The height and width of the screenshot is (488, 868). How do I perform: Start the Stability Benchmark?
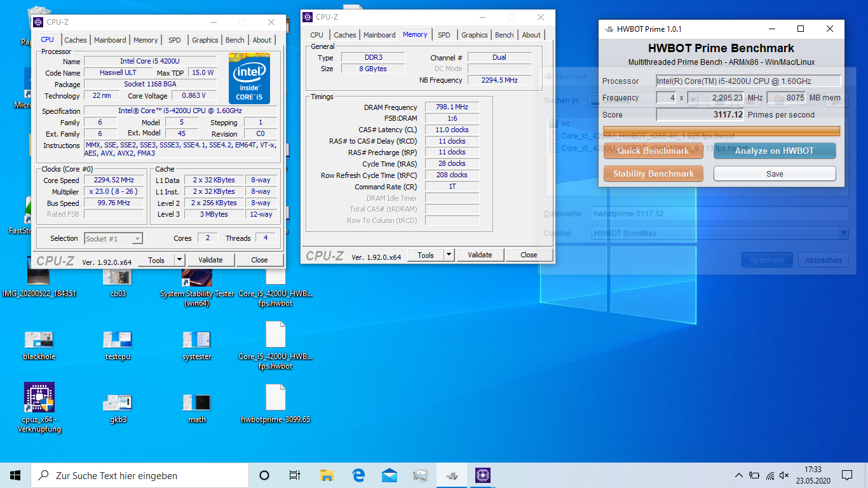pos(653,173)
